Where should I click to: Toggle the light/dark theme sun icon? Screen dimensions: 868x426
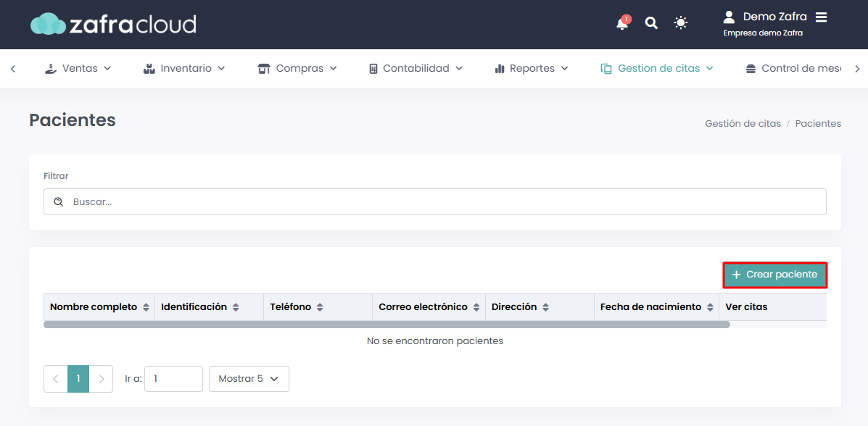[x=680, y=22]
